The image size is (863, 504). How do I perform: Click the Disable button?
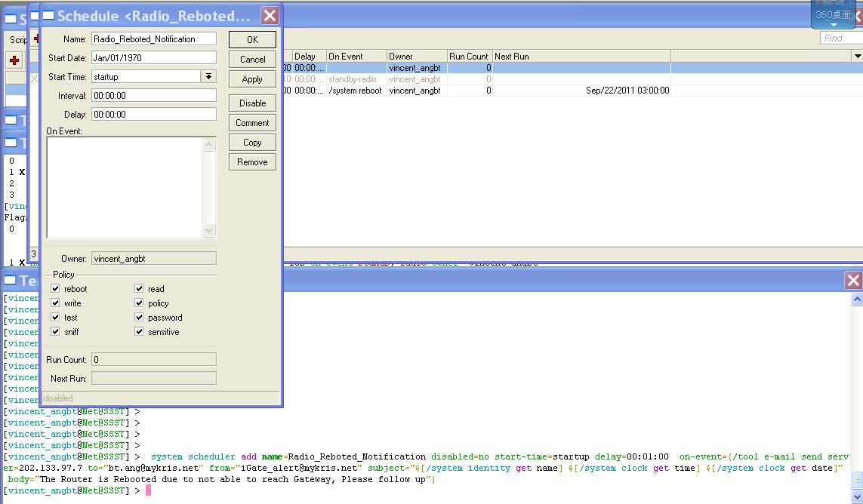pos(252,103)
